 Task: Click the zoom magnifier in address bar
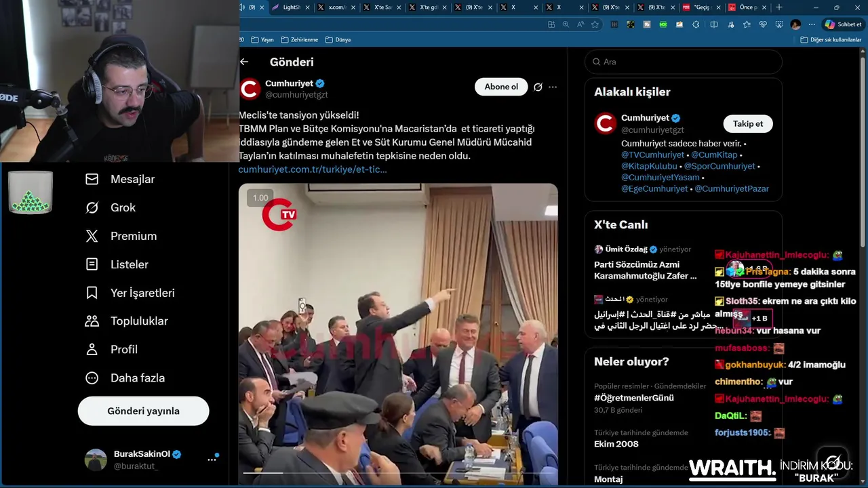[566, 24]
